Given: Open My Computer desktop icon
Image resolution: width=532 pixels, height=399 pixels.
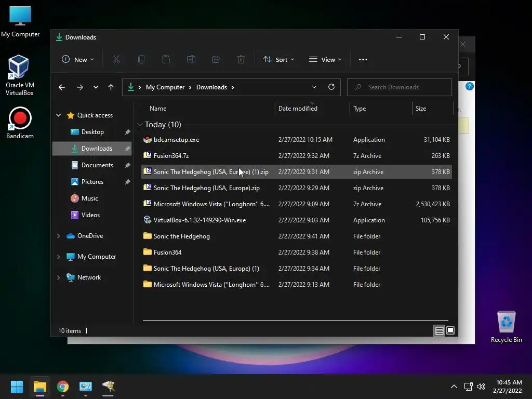Looking at the screenshot, I should coord(20,22).
